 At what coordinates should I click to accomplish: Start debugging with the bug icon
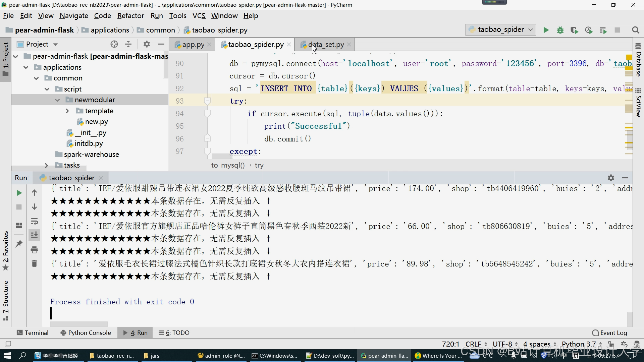(560, 30)
